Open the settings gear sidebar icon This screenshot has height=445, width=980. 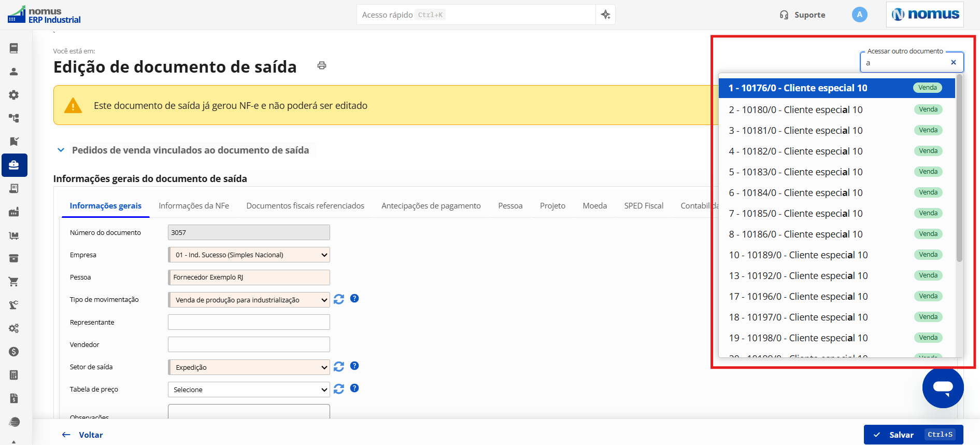pyautogui.click(x=14, y=95)
